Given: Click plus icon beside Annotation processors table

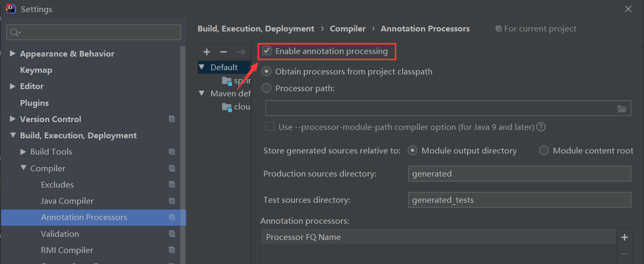Looking at the screenshot, I should pyautogui.click(x=624, y=237).
